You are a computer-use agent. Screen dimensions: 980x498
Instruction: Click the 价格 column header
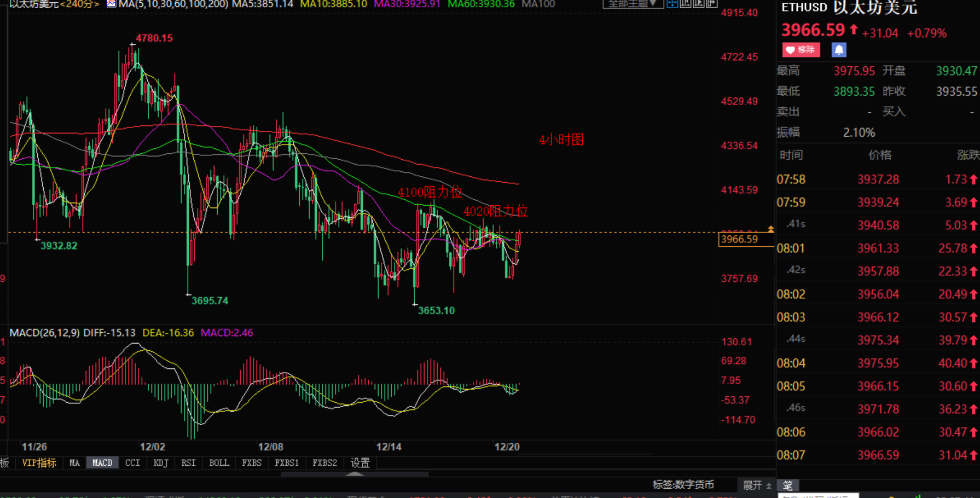tap(880, 155)
